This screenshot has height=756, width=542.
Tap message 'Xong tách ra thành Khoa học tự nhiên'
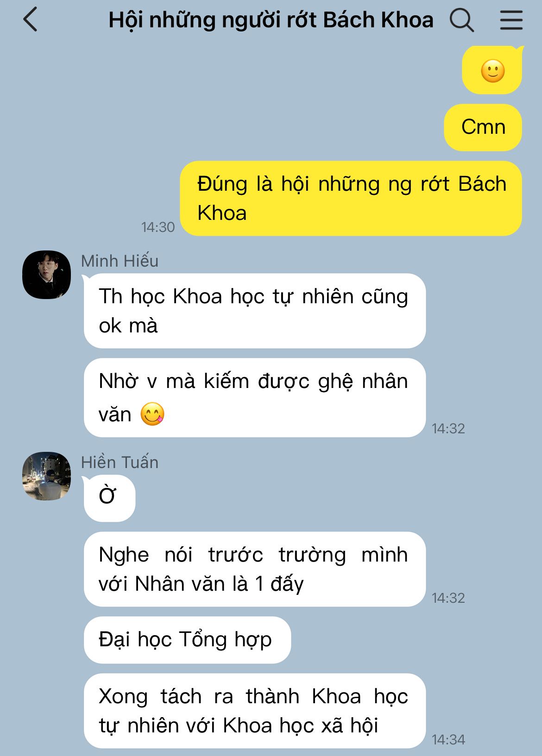pos(254,711)
